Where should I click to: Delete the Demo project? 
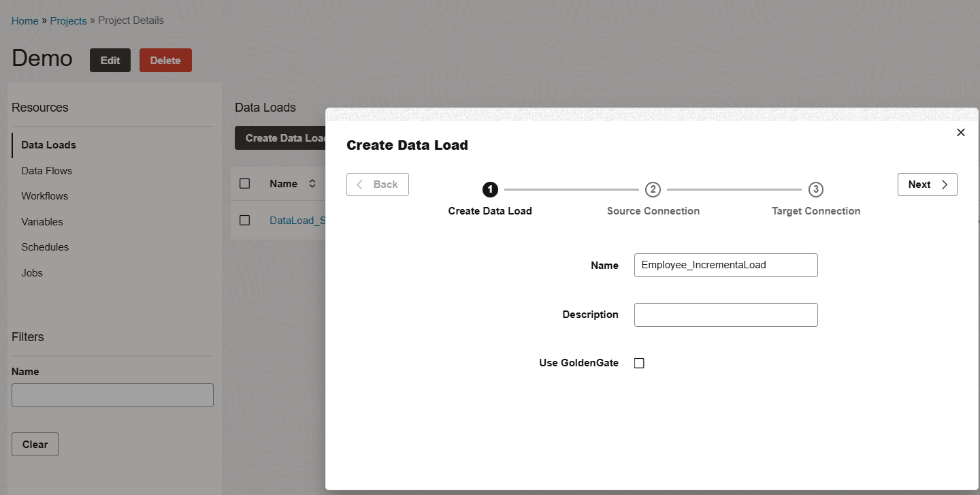point(165,61)
